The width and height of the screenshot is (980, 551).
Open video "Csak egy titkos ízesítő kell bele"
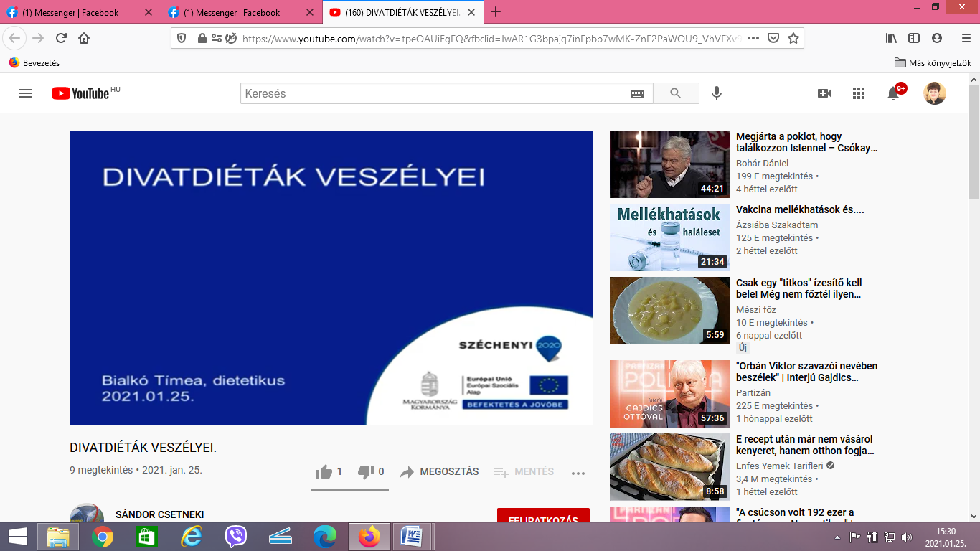click(x=799, y=288)
